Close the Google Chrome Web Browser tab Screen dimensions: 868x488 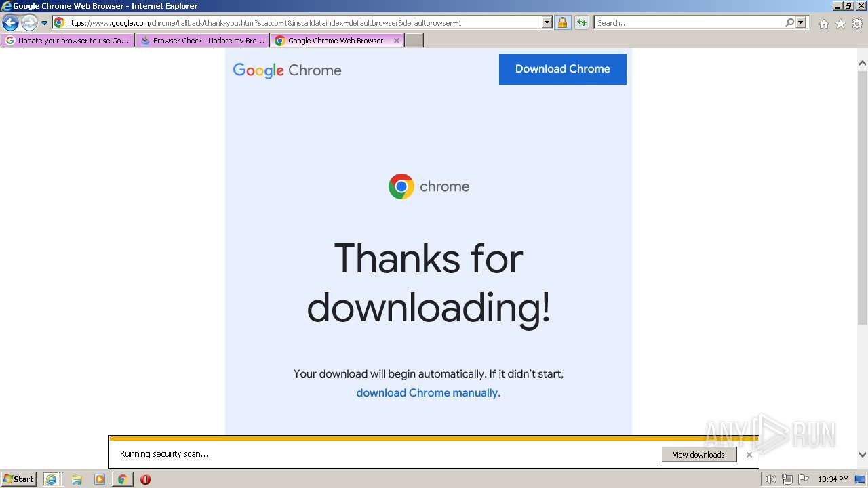click(397, 41)
